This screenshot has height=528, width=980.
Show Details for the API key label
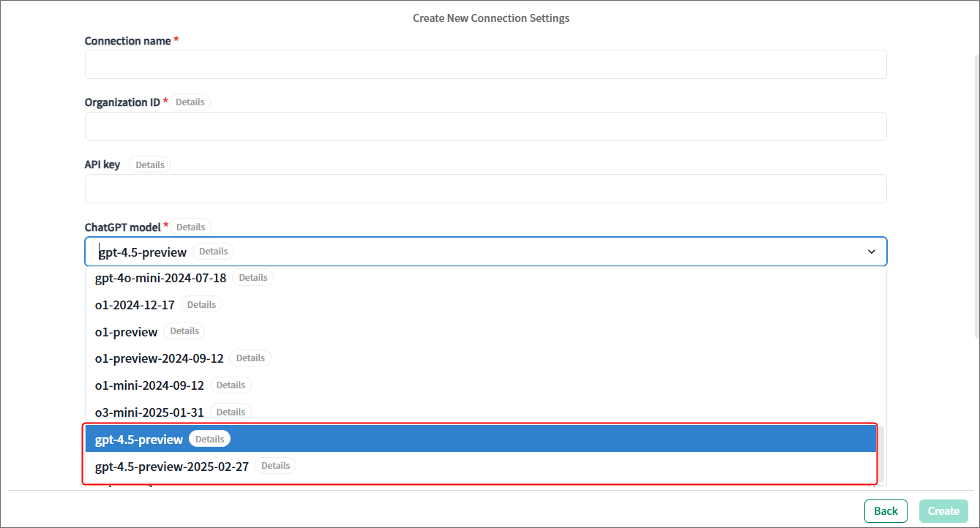pyautogui.click(x=149, y=165)
